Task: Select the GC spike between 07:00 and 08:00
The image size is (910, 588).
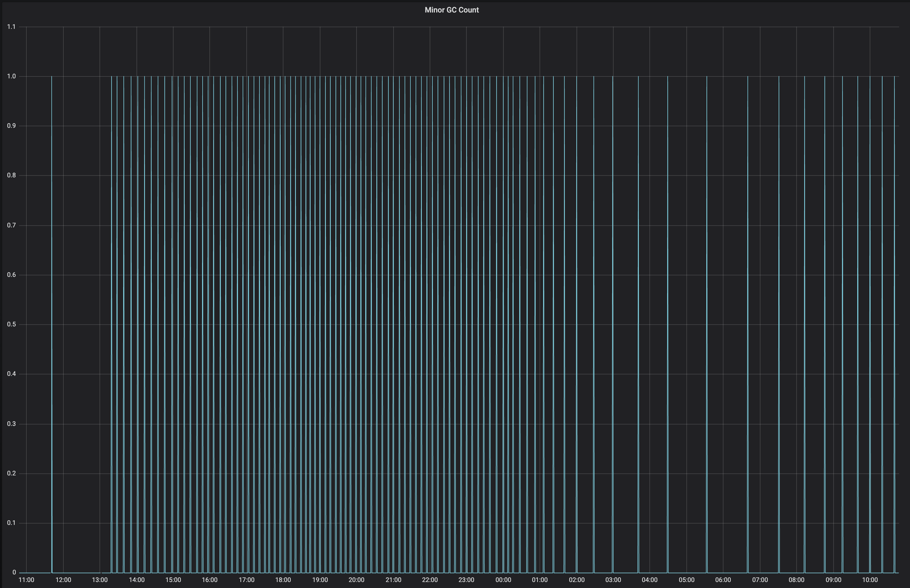Action: pyautogui.click(x=779, y=324)
